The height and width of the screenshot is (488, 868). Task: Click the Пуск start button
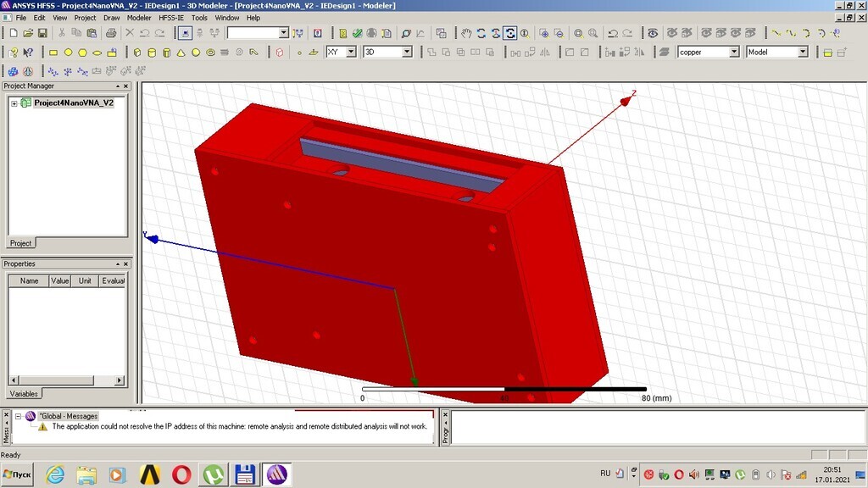pyautogui.click(x=18, y=474)
